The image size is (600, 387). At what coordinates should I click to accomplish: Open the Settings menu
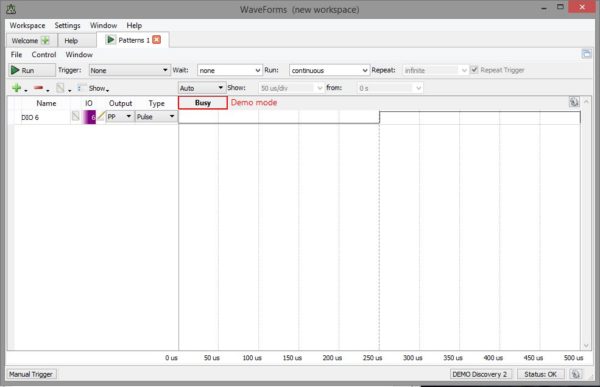(67, 26)
